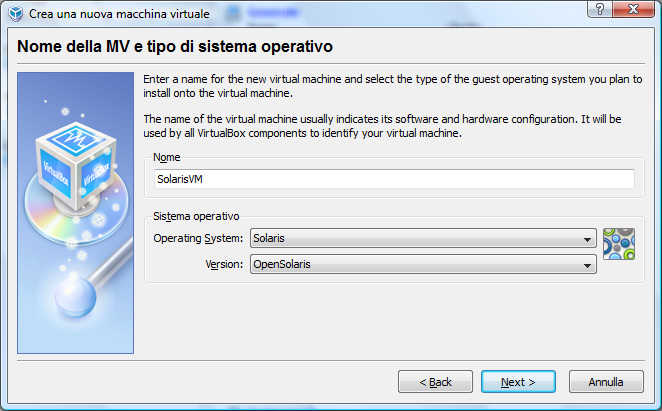
Task: Click the Solaris OS type icon
Action: (619, 244)
